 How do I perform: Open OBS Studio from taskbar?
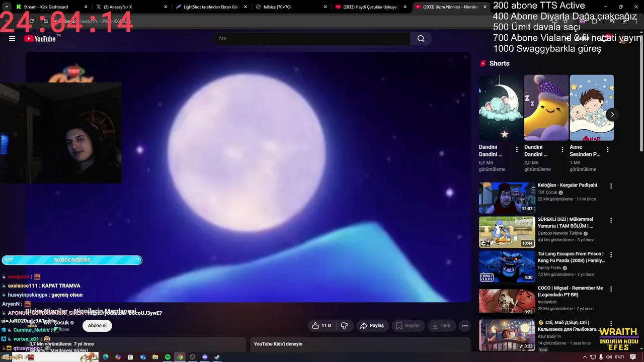tap(192, 357)
